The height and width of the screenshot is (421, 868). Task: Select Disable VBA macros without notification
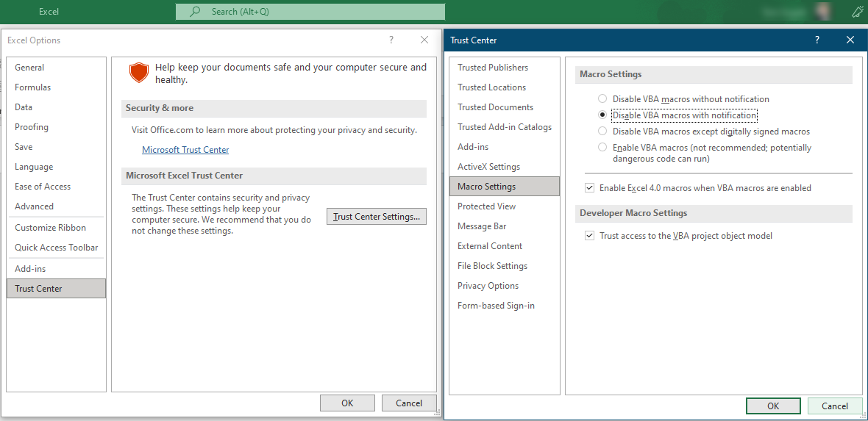(x=602, y=99)
